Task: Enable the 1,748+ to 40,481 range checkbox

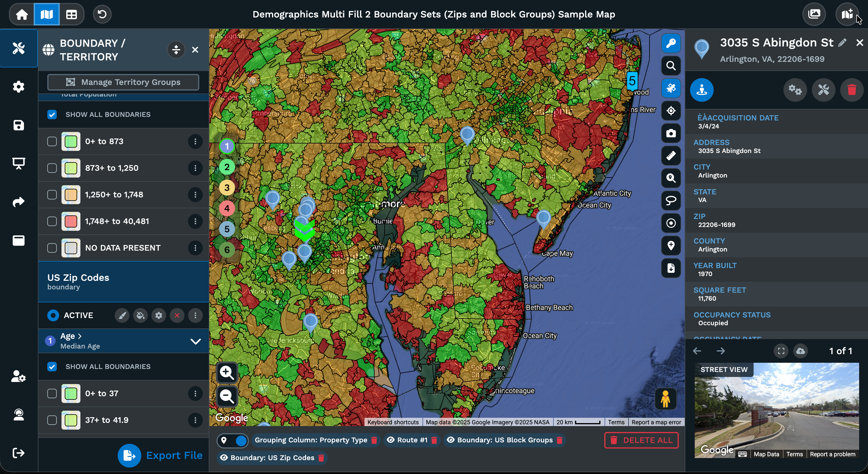Action: coord(52,221)
